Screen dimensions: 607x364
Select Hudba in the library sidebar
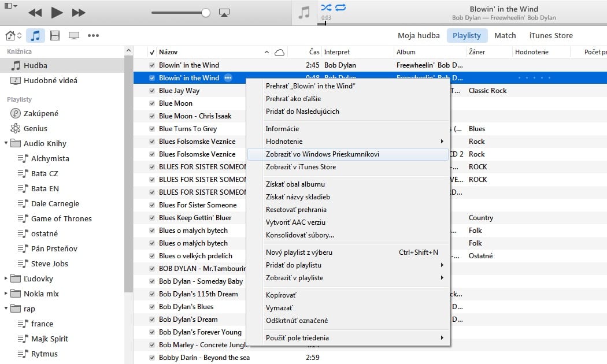point(62,65)
